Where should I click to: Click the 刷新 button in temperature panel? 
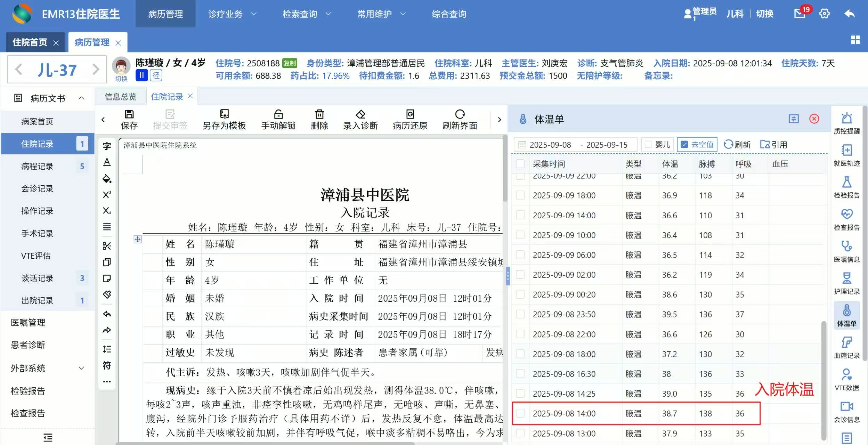(x=737, y=144)
